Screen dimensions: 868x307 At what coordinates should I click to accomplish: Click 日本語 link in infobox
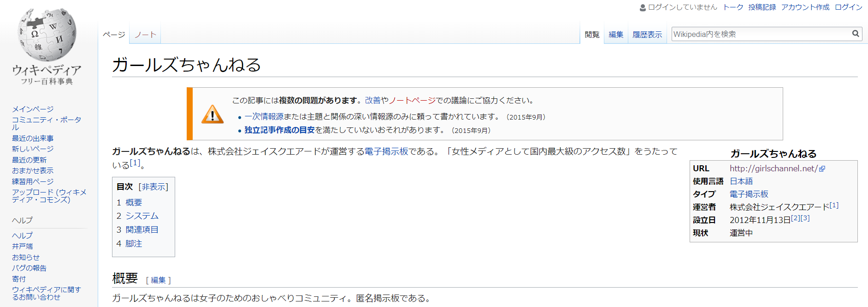(x=741, y=181)
